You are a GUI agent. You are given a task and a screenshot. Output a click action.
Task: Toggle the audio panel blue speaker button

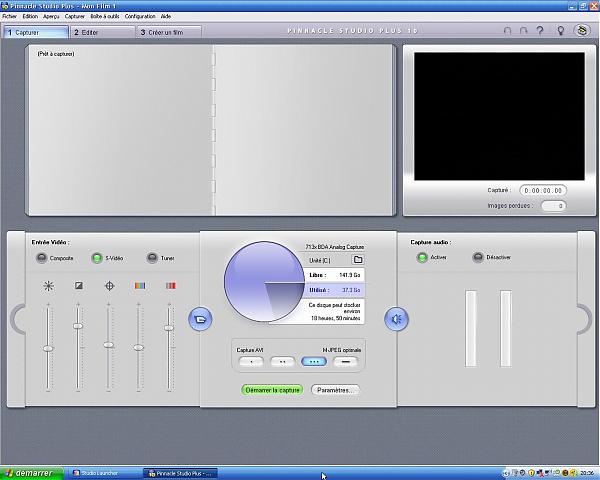(x=396, y=319)
